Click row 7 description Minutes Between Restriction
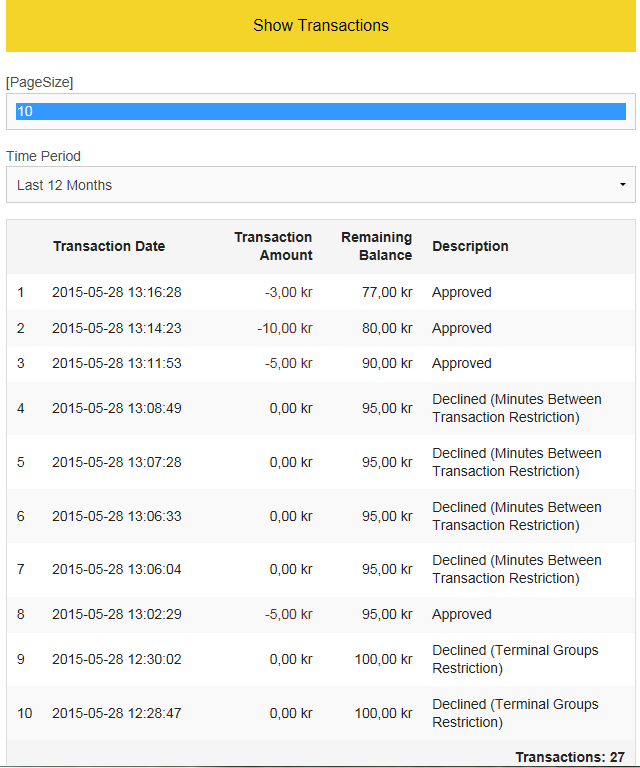This screenshot has height=768, width=640. (517, 569)
